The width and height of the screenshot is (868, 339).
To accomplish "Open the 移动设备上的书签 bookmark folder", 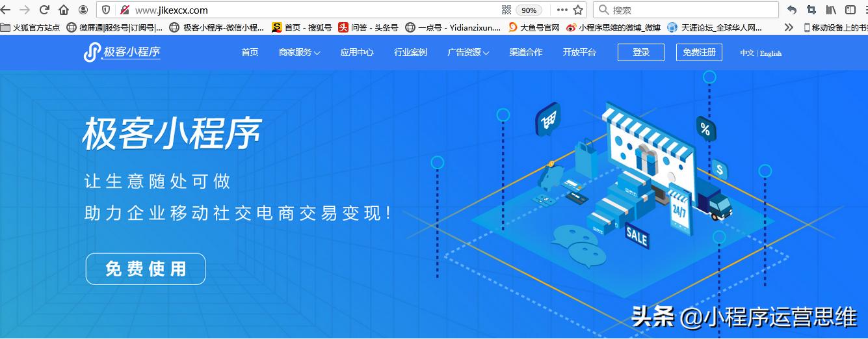I will point(835,27).
